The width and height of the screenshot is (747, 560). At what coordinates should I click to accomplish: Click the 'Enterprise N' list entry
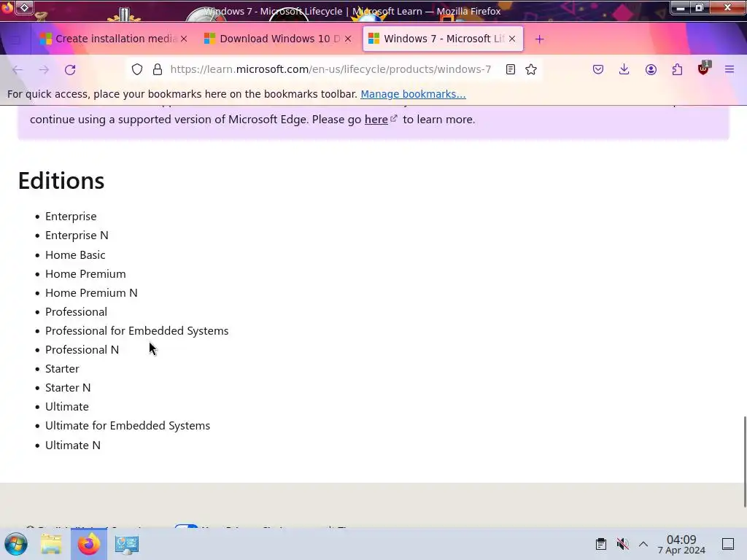[77, 236]
